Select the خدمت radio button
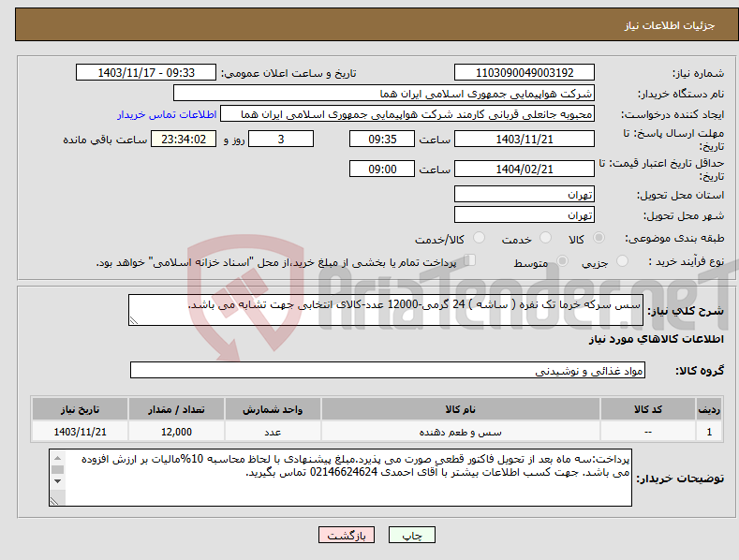Image resolution: width=739 pixels, height=560 pixels. (x=545, y=238)
